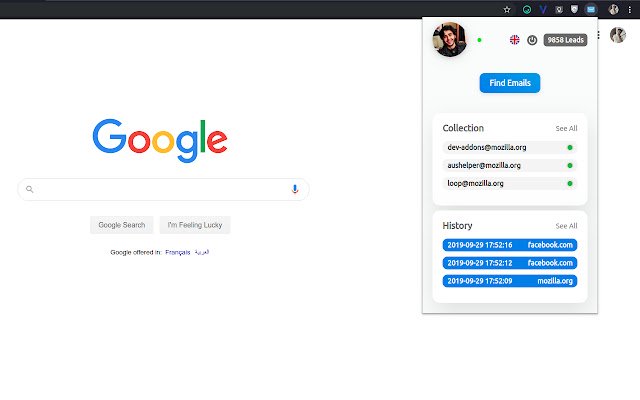
Task: Focus the Google search input field
Action: click(x=163, y=189)
